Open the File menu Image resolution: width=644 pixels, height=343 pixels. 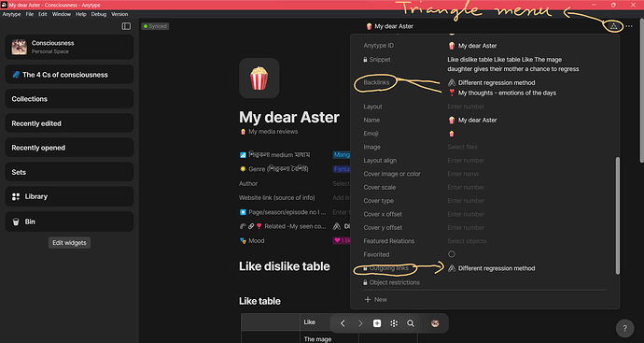[30, 14]
